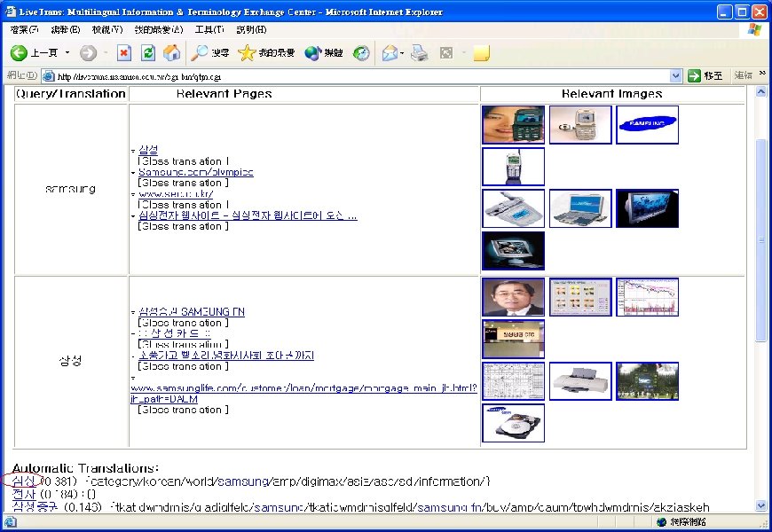Click the Mail envelope toolbar icon
This screenshot has width=772, height=532.
point(390,52)
